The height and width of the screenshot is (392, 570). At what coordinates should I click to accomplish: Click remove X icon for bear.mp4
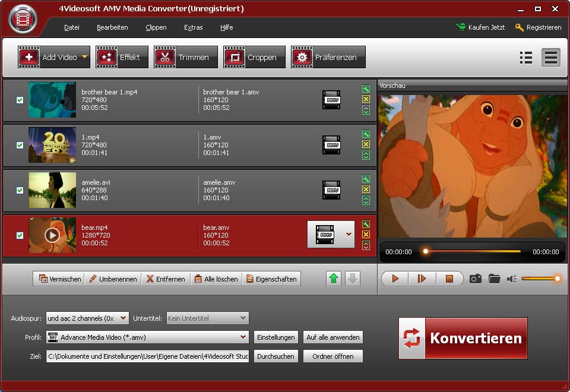[366, 234]
